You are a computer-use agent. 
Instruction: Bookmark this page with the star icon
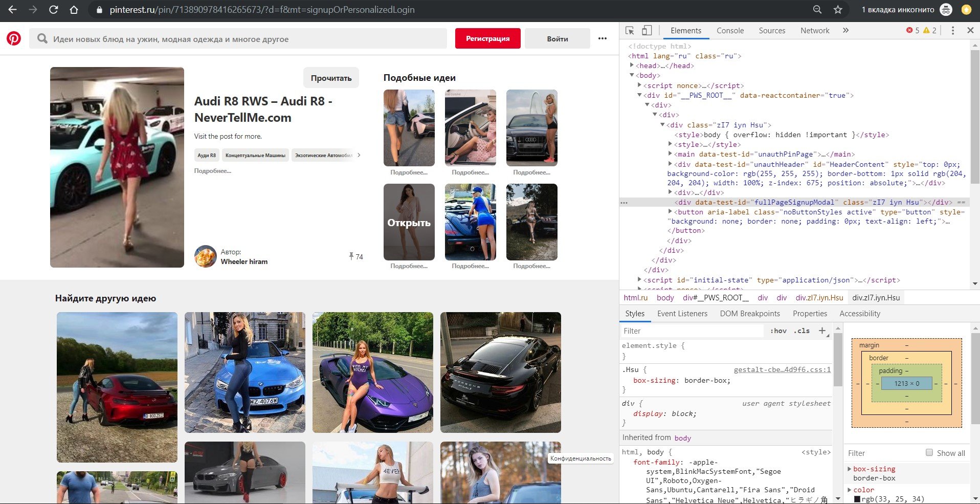tap(838, 10)
